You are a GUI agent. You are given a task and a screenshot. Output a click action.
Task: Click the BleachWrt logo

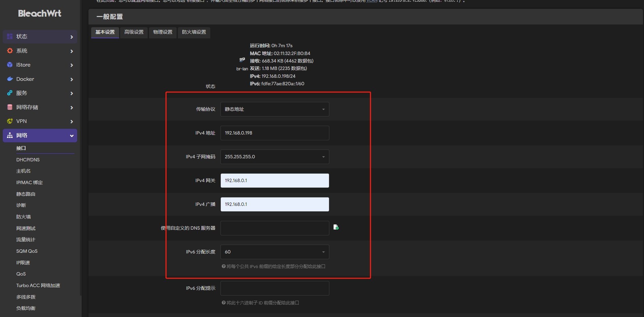click(x=39, y=14)
